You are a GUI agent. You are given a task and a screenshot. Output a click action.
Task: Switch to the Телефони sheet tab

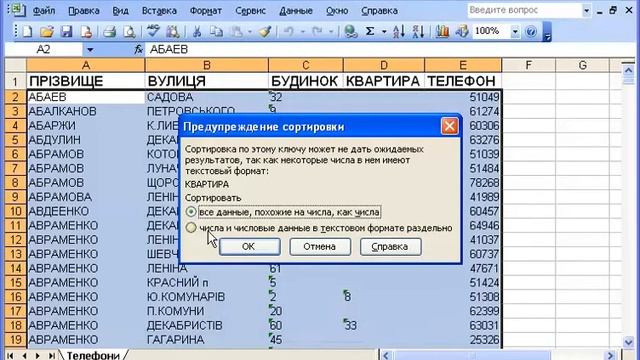[x=93, y=355]
